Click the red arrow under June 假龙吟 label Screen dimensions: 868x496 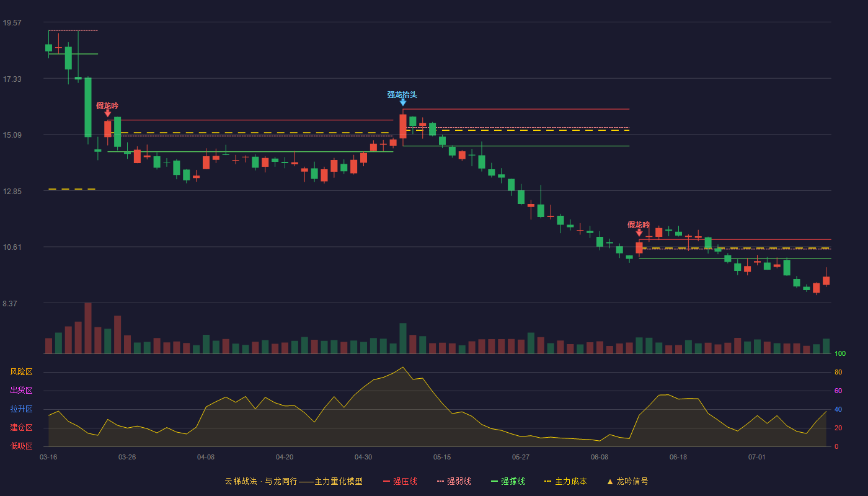pos(639,232)
